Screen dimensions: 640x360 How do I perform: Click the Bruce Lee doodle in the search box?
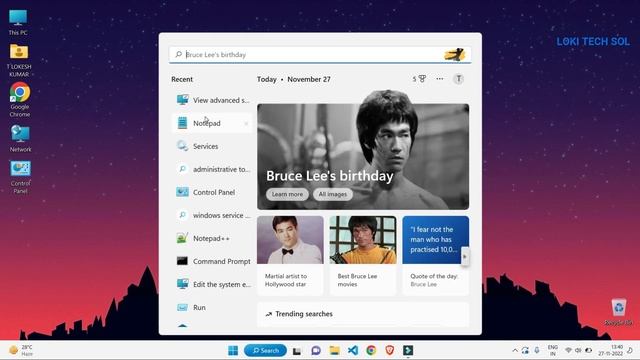click(455, 54)
